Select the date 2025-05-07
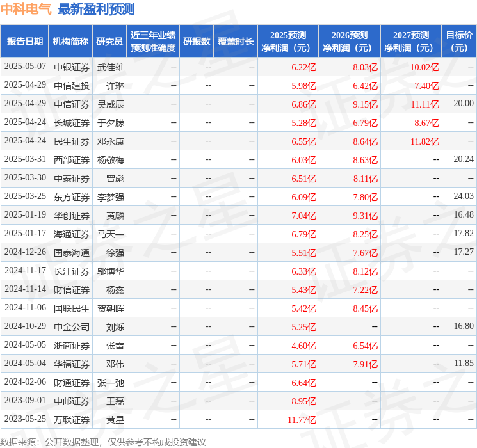The image size is (477, 448). coord(25,67)
